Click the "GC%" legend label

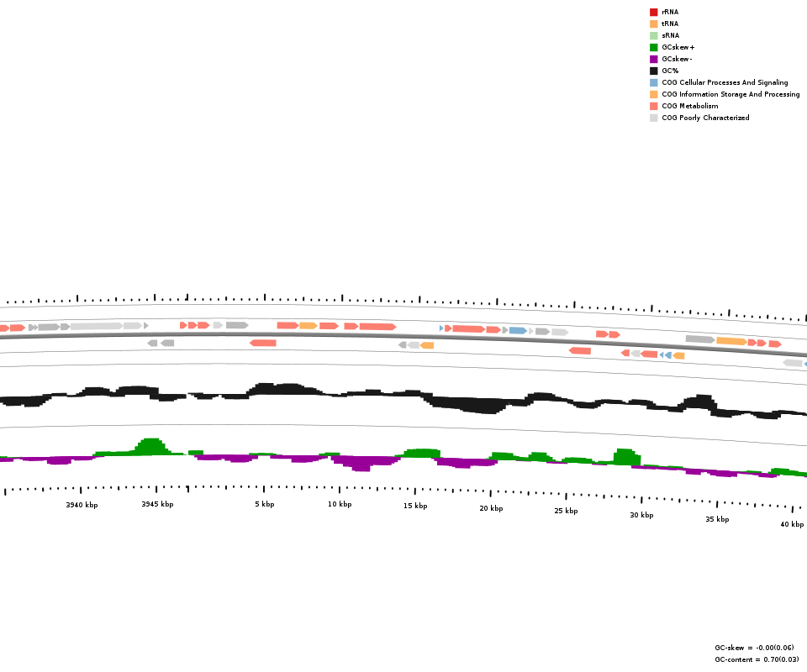point(670,71)
